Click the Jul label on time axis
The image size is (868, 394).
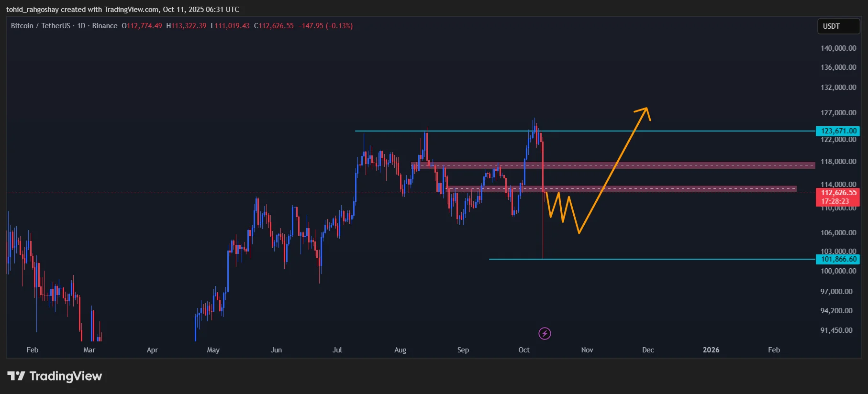click(337, 350)
